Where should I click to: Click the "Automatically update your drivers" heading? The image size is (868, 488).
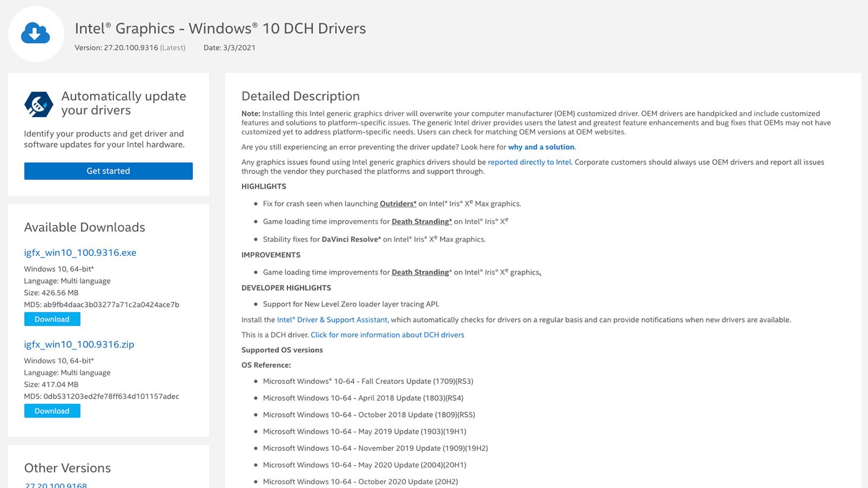click(x=124, y=103)
